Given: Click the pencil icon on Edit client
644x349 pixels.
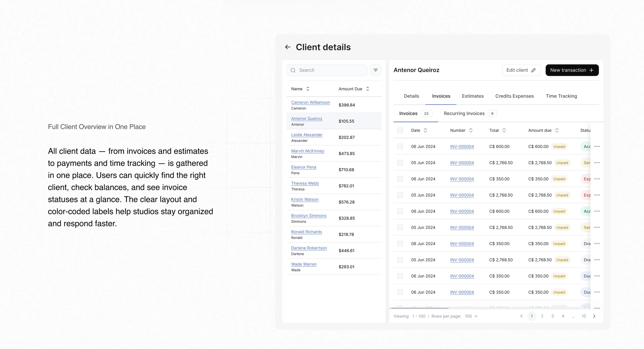Looking at the screenshot, I should (x=533, y=70).
